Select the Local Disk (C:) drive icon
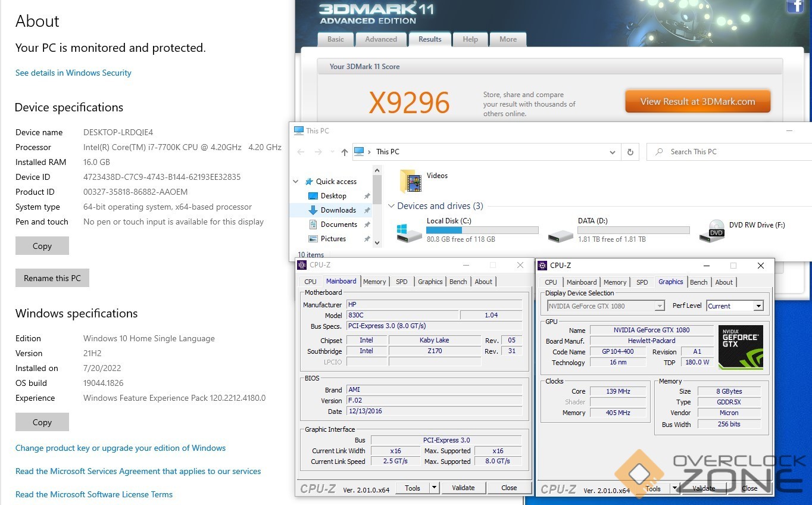This screenshot has width=812, height=505. coord(410,232)
